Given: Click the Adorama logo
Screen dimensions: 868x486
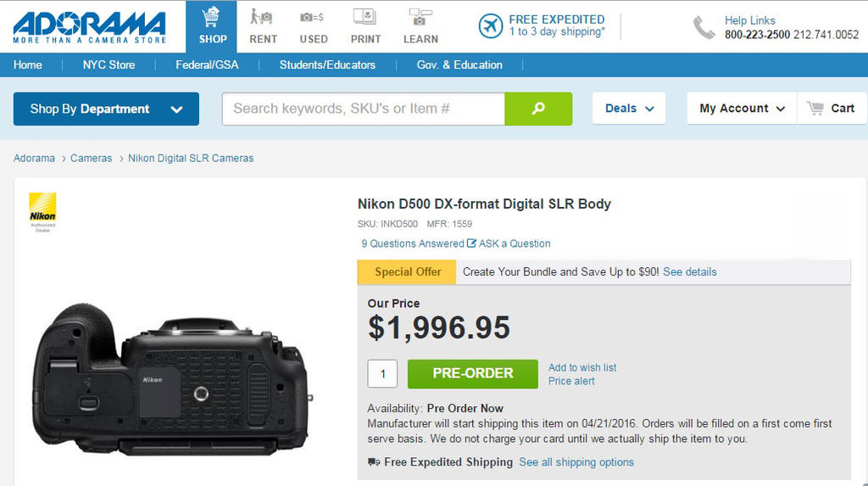Looking at the screenshot, I should [89, 26].
